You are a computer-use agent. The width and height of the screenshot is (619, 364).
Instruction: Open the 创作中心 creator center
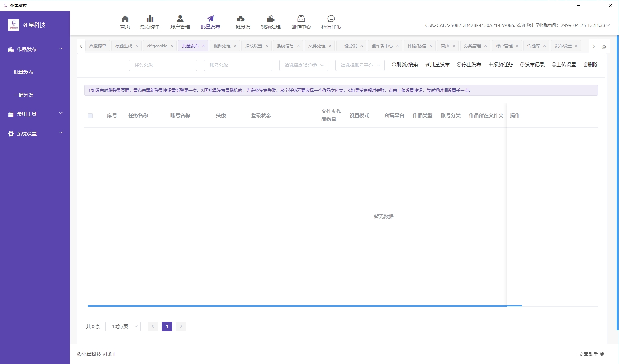click(301, 22)
